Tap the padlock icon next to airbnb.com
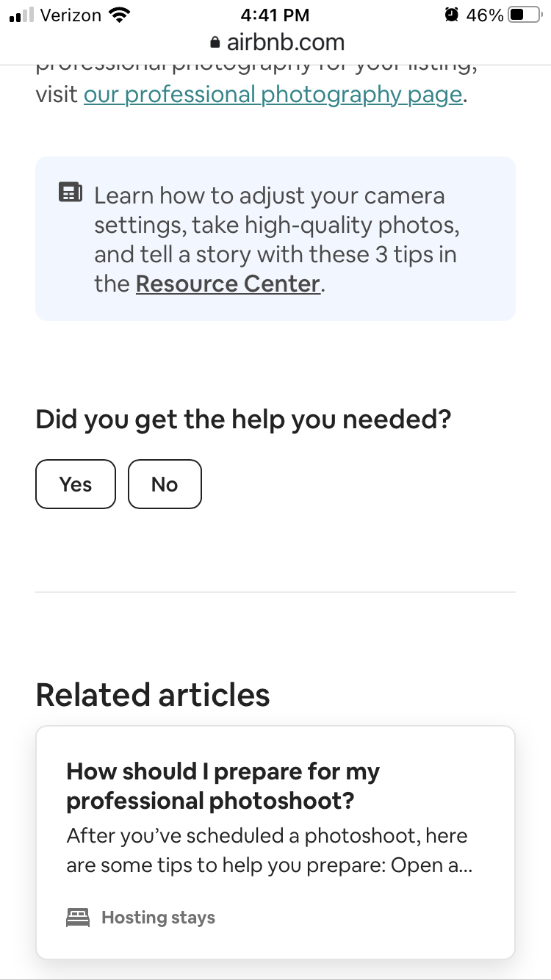Viewport: 551px width, 980px height. coord(215,43)
